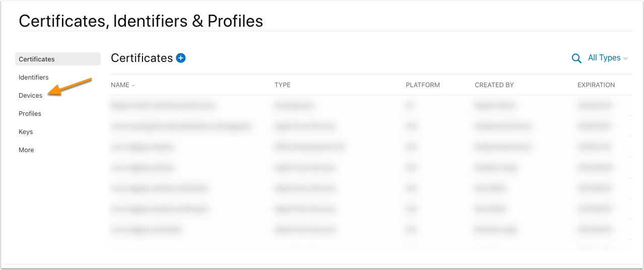Open the second certificate row in the table
This screenshot has height=270, width=644.
click(x=372, y=126)
